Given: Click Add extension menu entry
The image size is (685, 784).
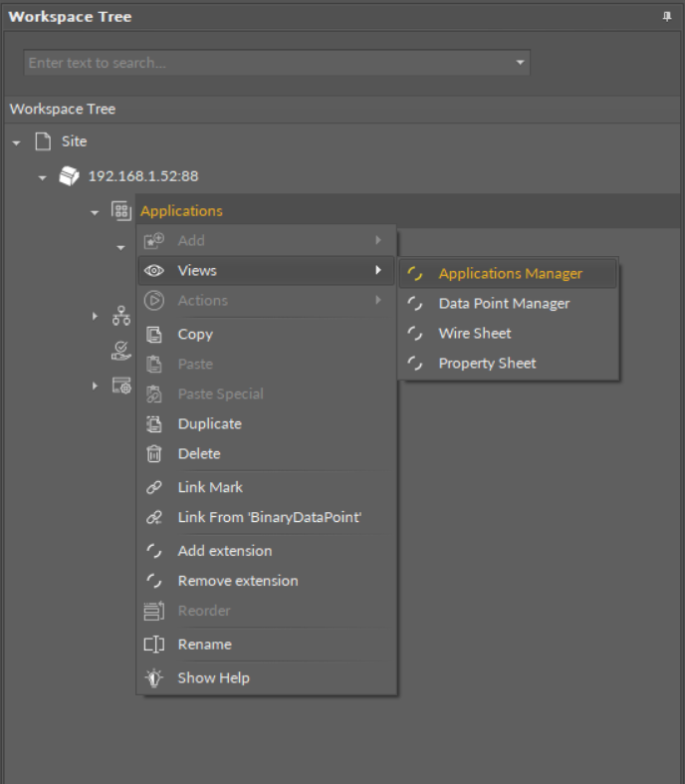Looking at the screenshot, I should click(224, 551).
